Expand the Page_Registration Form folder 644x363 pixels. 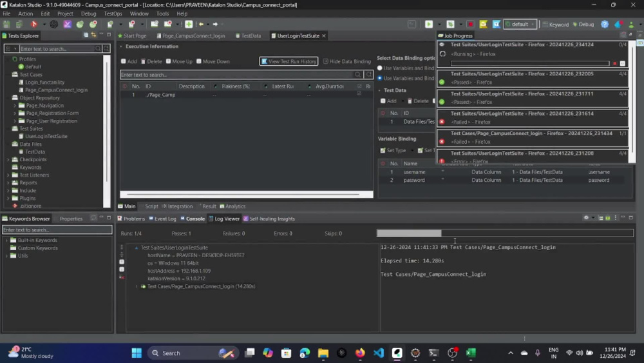coord(15,113)
